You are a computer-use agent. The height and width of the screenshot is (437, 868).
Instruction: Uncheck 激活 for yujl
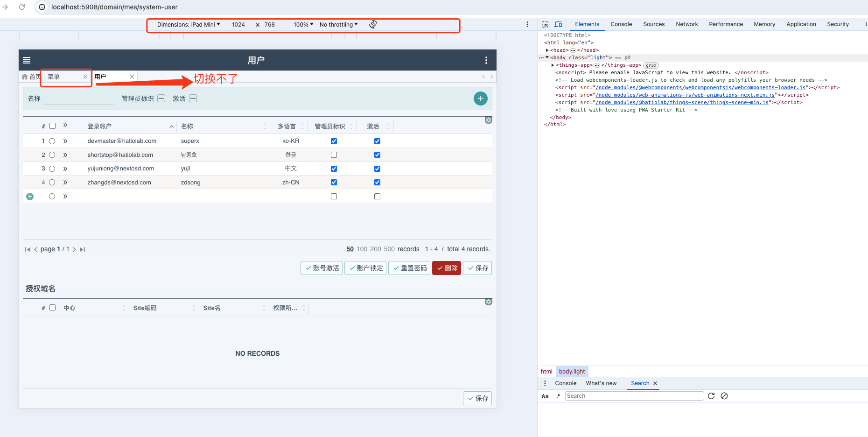[x=377, y=169]
